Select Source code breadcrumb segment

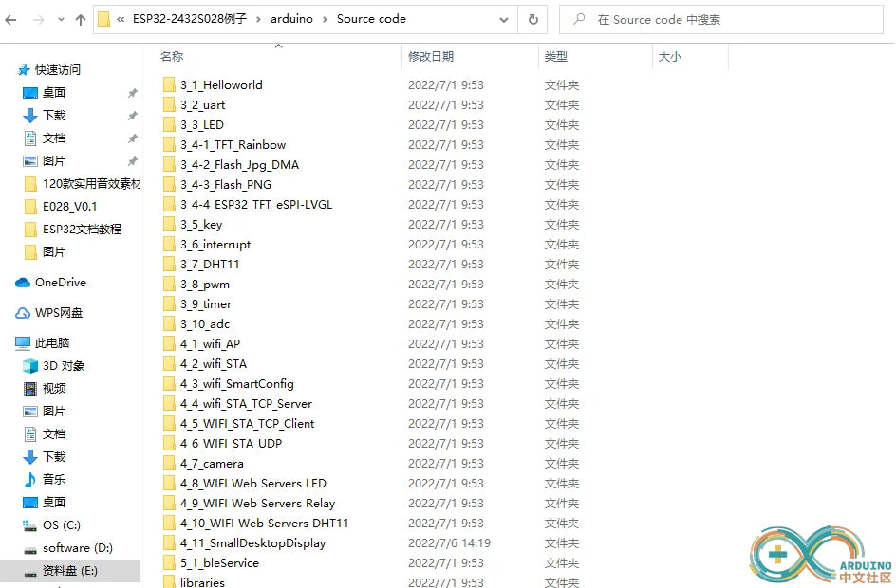point(371,19)
